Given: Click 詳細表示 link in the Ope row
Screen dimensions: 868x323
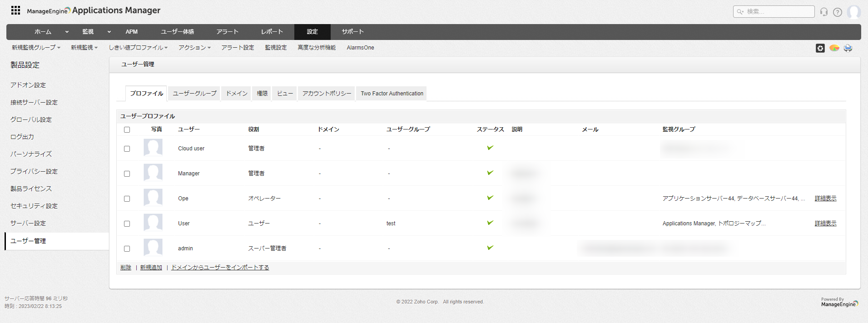Looking at the screenshot, I should (x=825, y=199).
